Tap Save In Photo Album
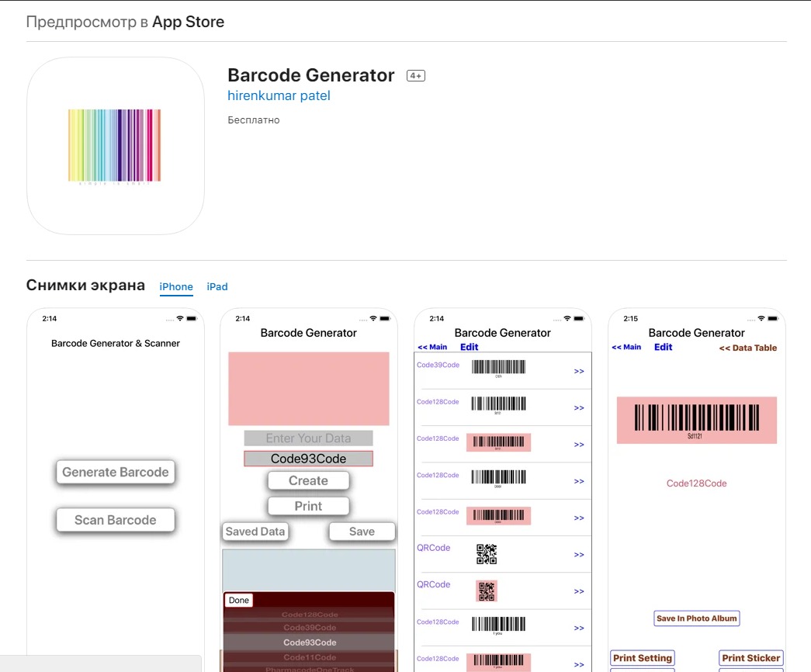 pos(697,618)
